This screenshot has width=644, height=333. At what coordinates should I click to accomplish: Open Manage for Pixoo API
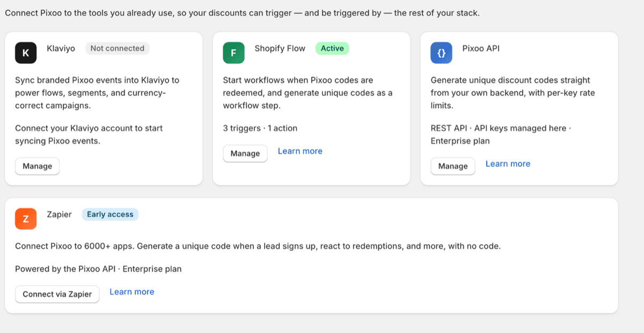pyautogui.click(x=453, y=166)
